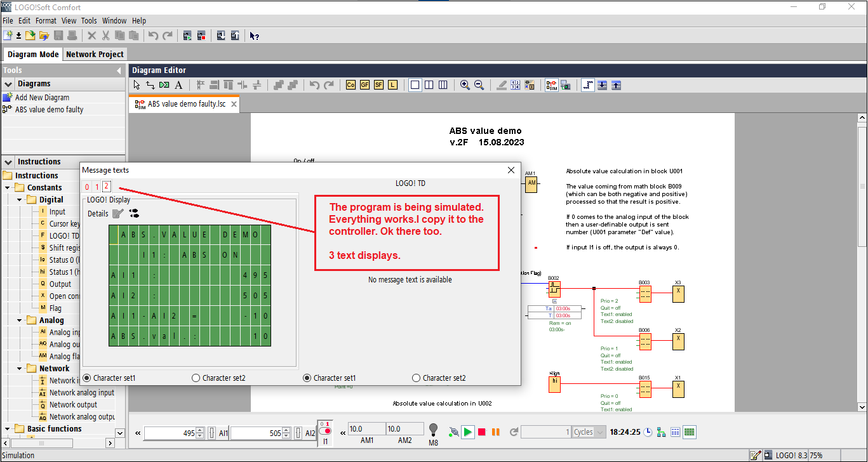Split diagram view into two windows
The width and height of the screenshot is (868, 462).
click(429, 85)
